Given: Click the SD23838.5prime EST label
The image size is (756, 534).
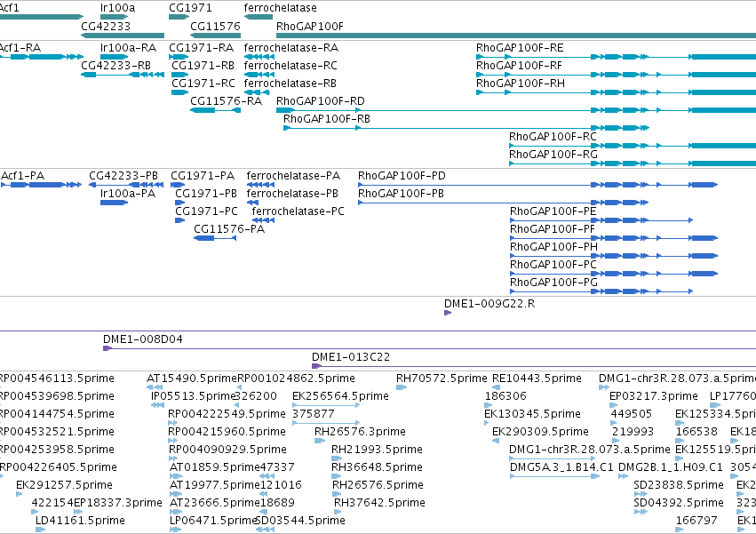Looking at the screenshot, I should (679, 486).
